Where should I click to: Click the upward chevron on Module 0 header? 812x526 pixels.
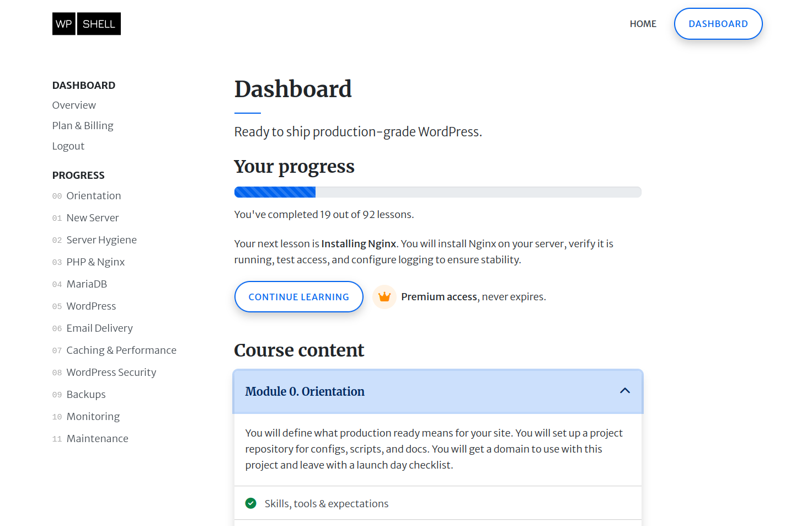[x=625, y=390]
